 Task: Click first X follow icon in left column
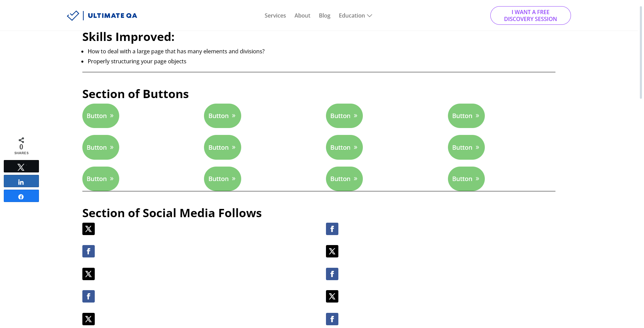pos(89,229)
